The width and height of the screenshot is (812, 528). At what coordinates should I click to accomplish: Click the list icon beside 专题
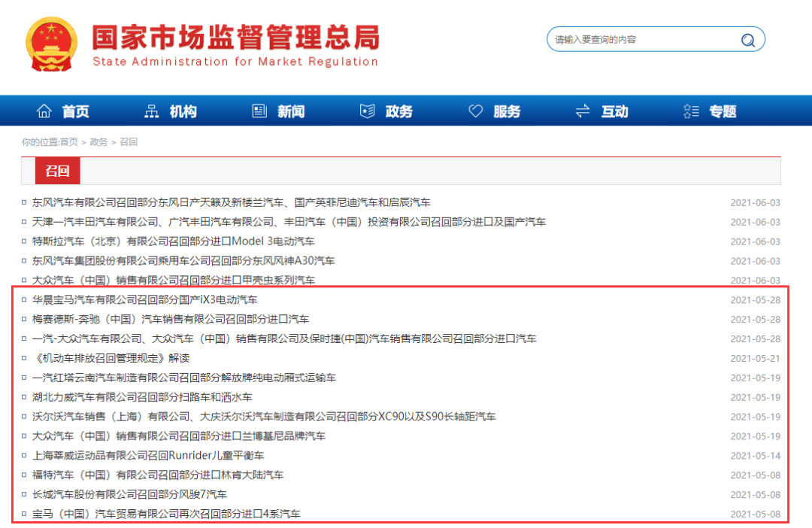click(x=691, y=111)
